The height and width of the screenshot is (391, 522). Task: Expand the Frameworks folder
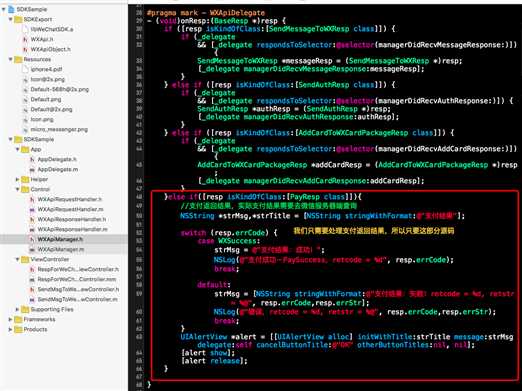(10, 319)
